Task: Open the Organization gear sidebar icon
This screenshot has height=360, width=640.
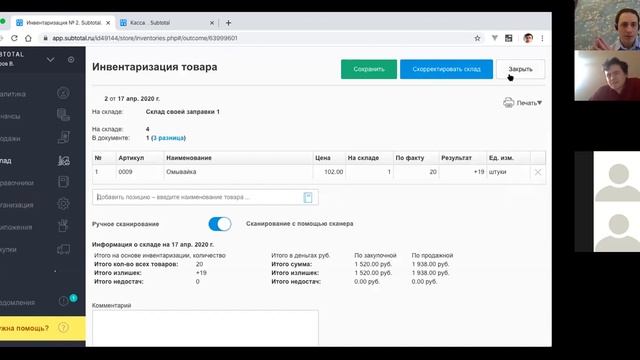Action: 63,204
